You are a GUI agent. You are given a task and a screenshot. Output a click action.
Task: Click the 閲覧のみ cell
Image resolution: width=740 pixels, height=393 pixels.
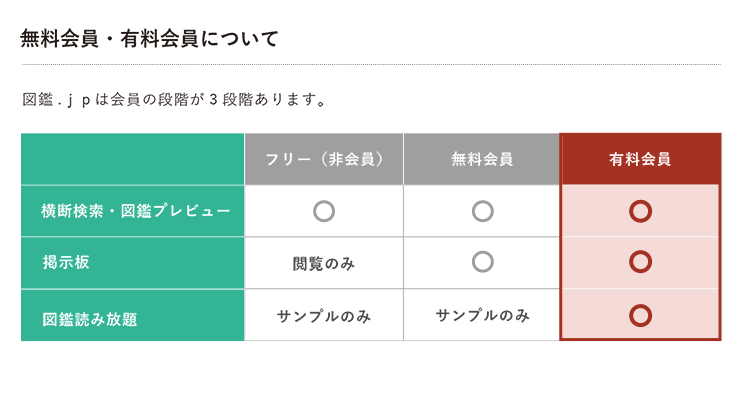click(x=324, y=263)
